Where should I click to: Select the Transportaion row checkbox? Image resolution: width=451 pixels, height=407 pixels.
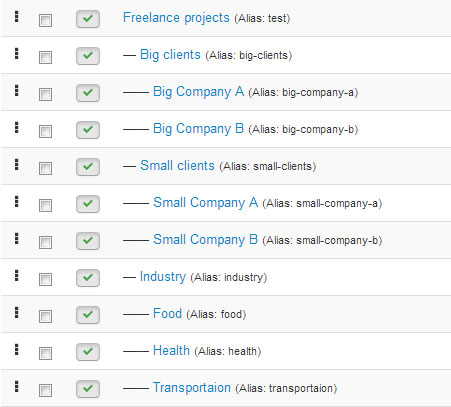click(45, 390)
